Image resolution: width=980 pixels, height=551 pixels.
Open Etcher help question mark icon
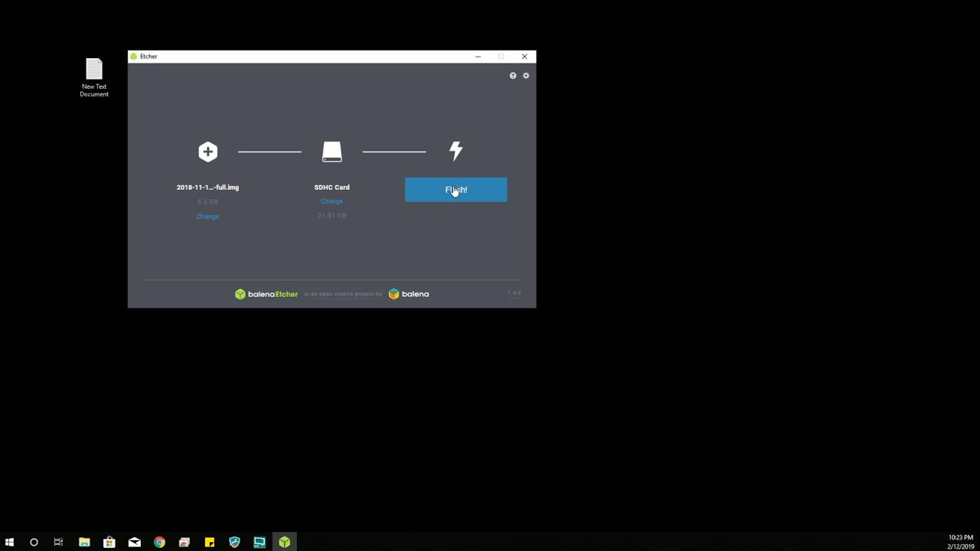513,76
